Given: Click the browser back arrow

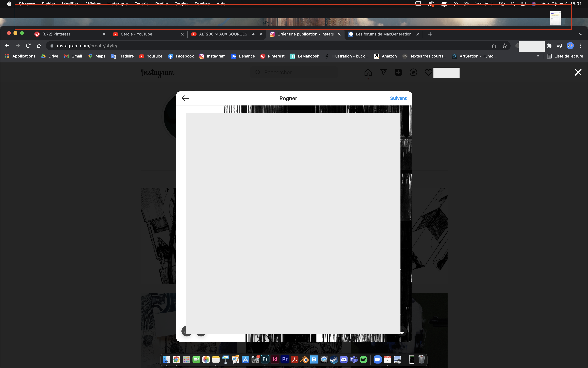Looking at the screenshot, I should (7, 46).
